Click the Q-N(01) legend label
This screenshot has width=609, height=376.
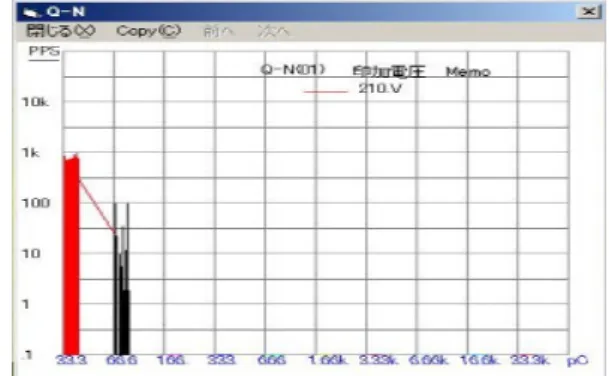click(293, 70)
